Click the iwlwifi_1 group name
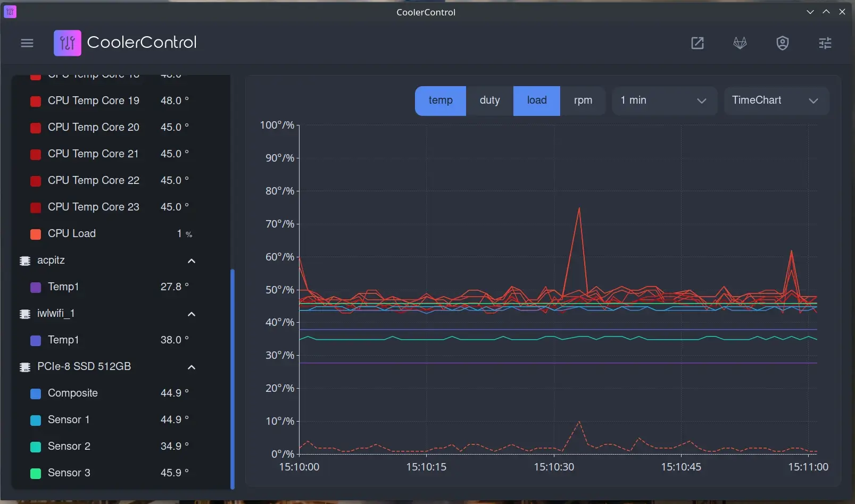 tap(56, 313)
